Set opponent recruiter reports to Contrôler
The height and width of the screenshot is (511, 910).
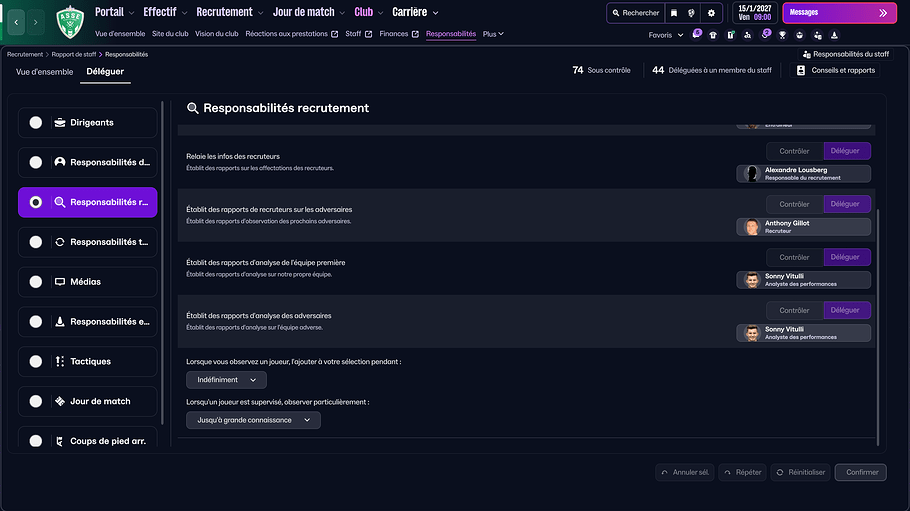tap(794, 204)
